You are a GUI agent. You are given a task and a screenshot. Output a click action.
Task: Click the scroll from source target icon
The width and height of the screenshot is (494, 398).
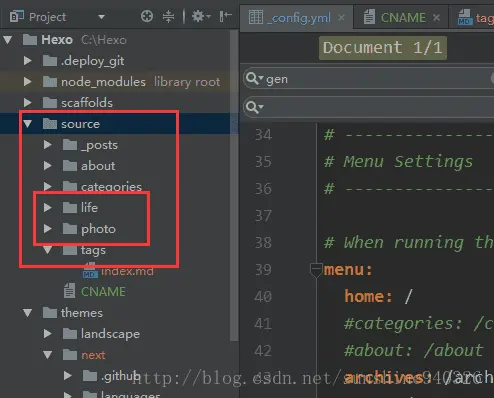pos(147,16)
